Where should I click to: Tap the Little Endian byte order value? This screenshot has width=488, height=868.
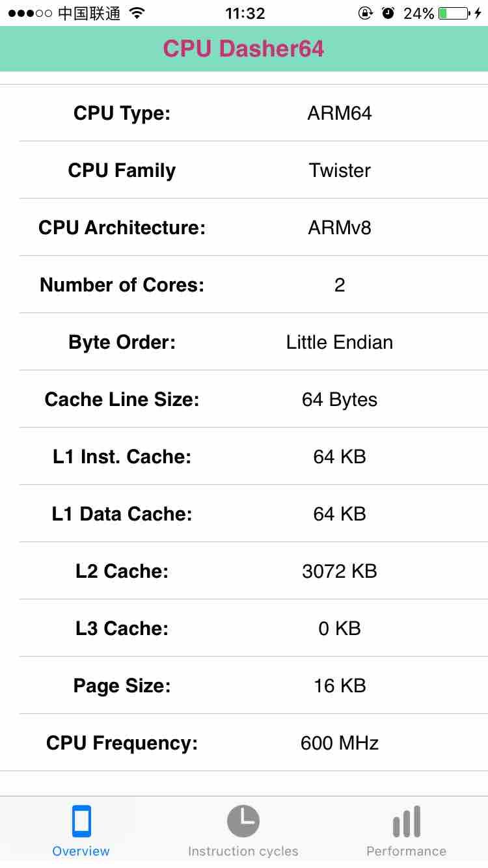340,342
